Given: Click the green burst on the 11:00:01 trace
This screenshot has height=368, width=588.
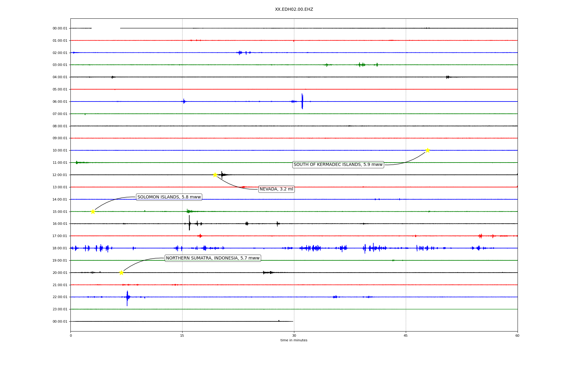Looking at the screenshot, I should point(77,162).
